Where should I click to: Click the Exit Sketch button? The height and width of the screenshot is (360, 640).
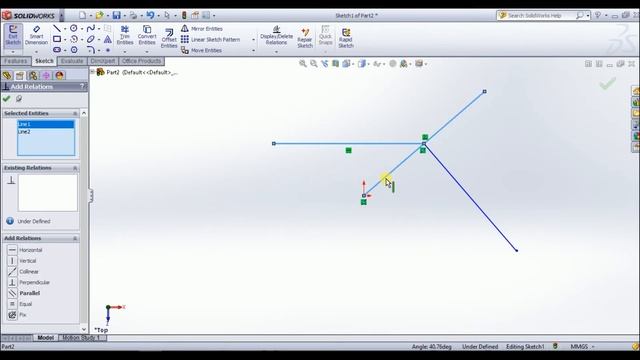tap(13, 36)
